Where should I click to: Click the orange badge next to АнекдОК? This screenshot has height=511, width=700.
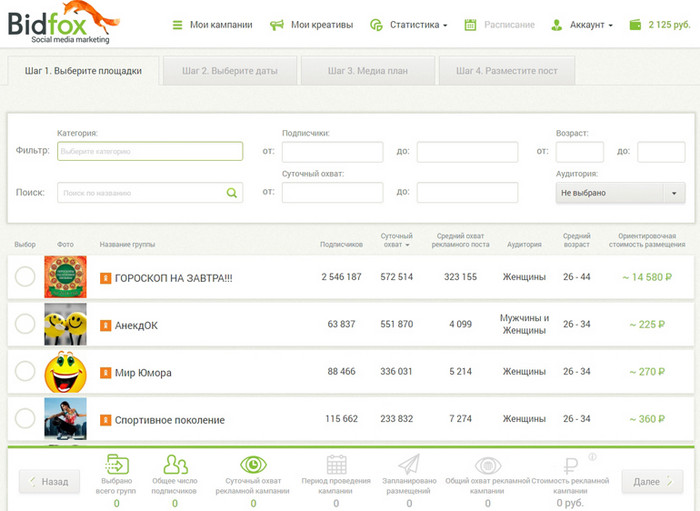point(105,325)
